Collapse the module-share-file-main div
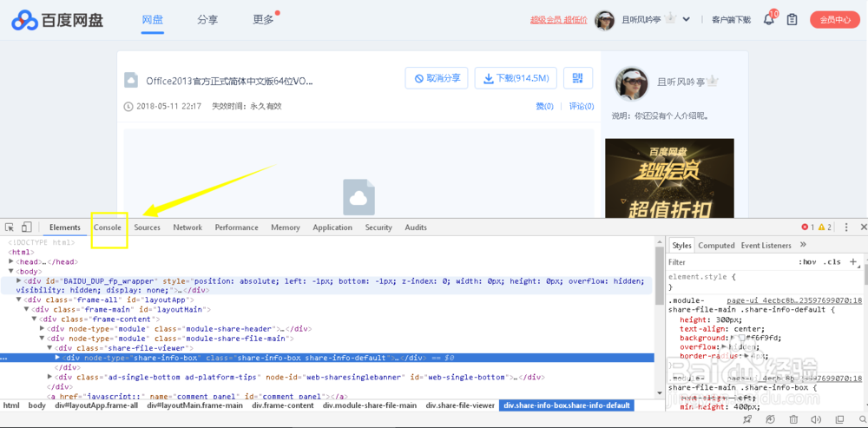 (x=42, y=339)
